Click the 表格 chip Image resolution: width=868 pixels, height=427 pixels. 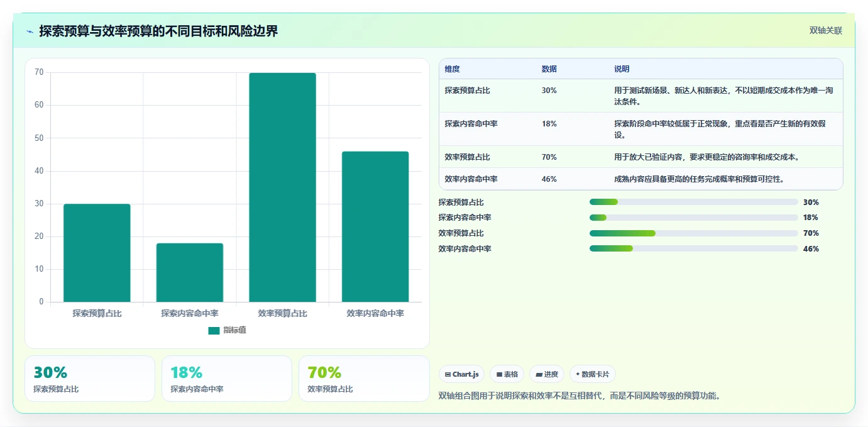coord(507,374)
